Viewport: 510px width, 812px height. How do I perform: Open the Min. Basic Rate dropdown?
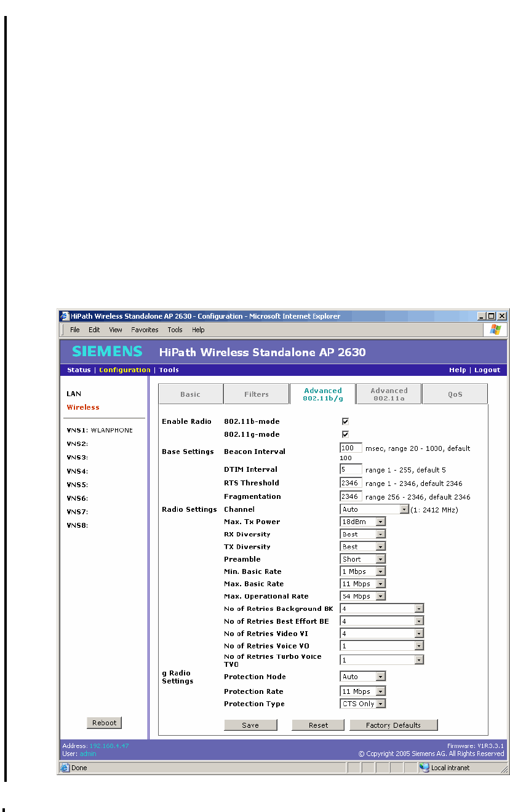pyautogui.click(x=363, y=571)
